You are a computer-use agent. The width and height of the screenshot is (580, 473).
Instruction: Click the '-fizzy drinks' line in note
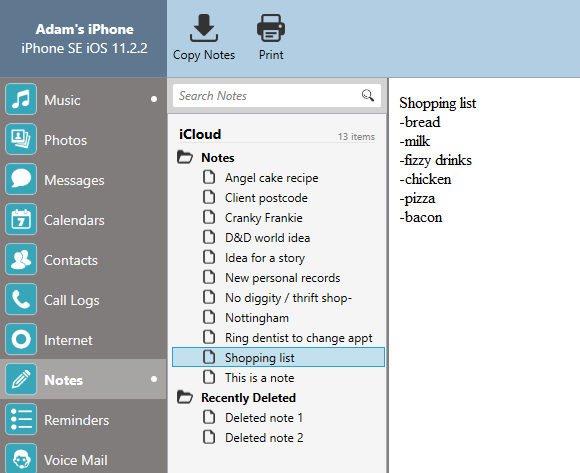click(435, 161)
